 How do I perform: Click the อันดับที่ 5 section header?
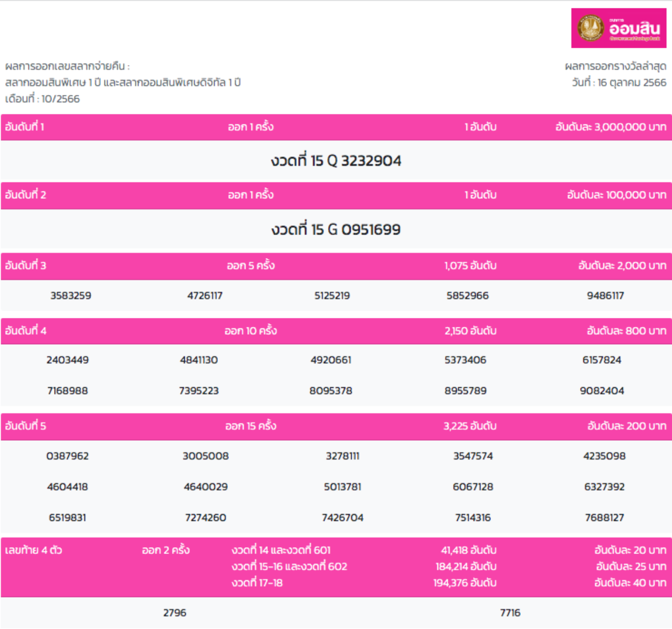(x=26, y=426)
